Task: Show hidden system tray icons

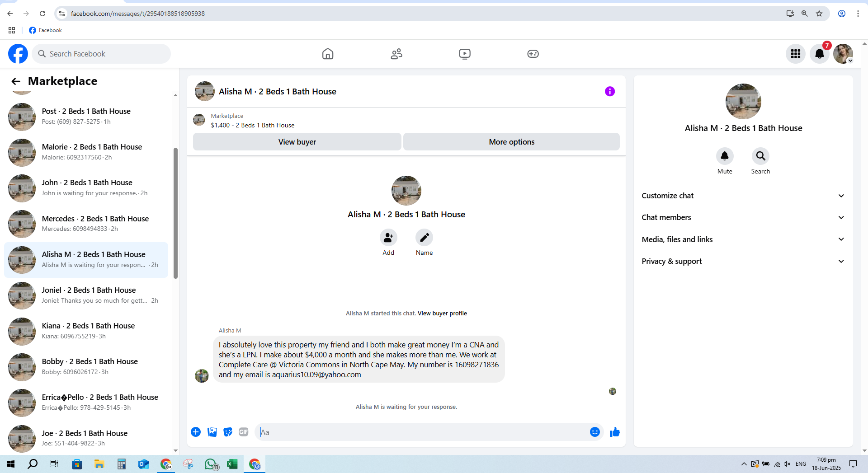Action: [744, 464]
